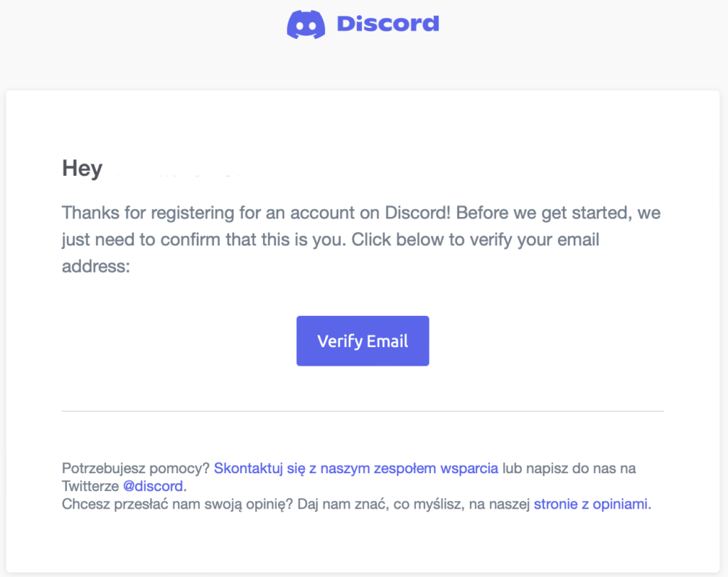Click the Discord mascot logo icon
The width and height of the screenshot is (728, 577).
pyautogui.click(x=306, y=25)
